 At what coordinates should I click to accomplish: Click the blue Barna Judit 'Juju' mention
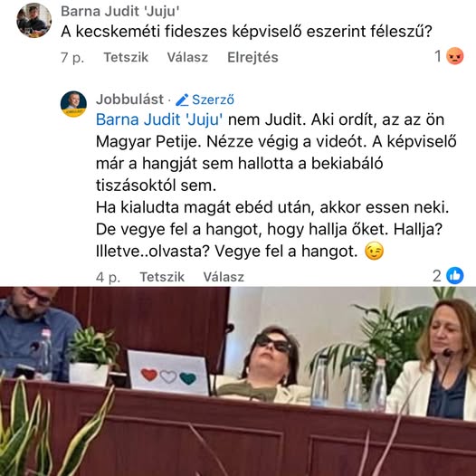pos(159,119)
